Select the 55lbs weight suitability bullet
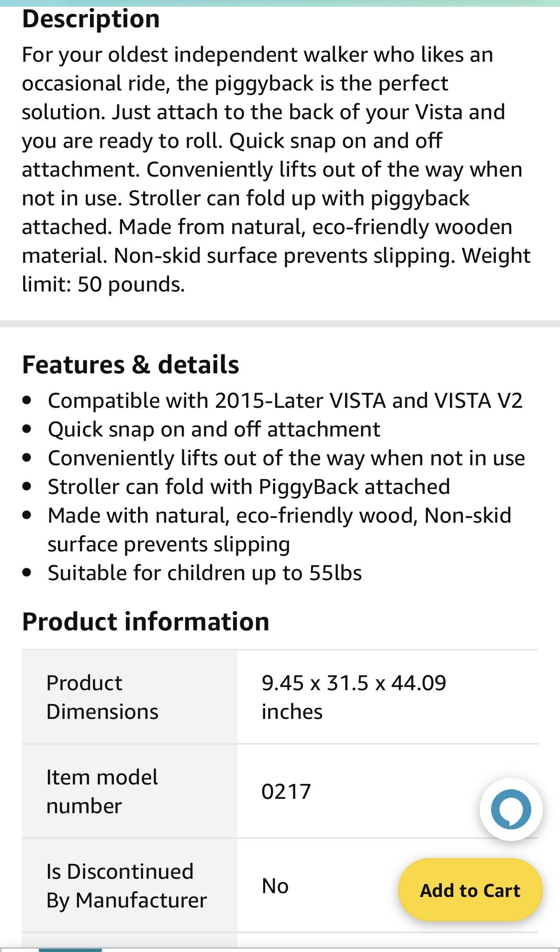 pyautogui.click(x=206, y=572)
